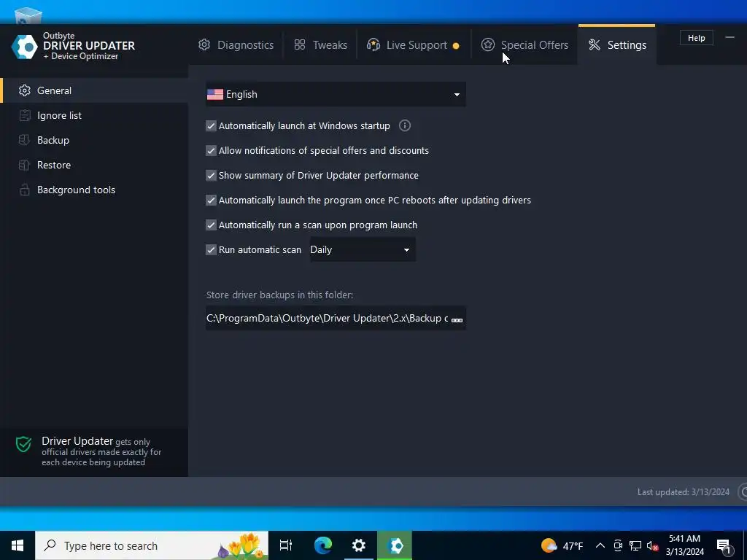
Task: Uncheck Run automatic scan checkbox
Action: click(x=211, y=249)
